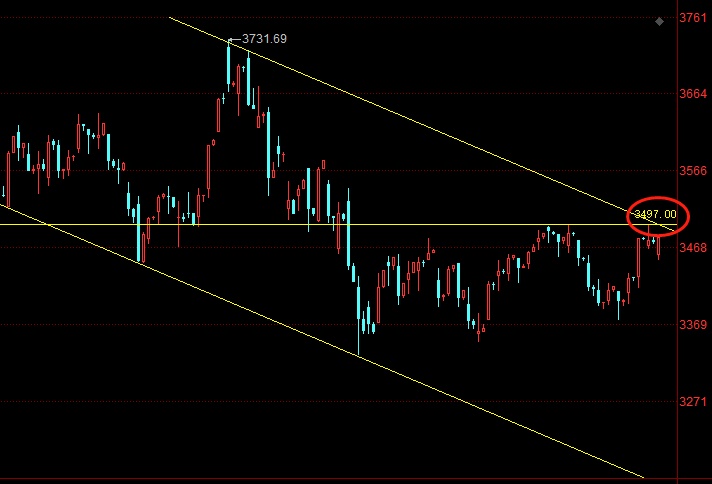Click the gray diamond marker icon
Image resolution: width=712 pixels, height=484 pixels.
point(659,21)
